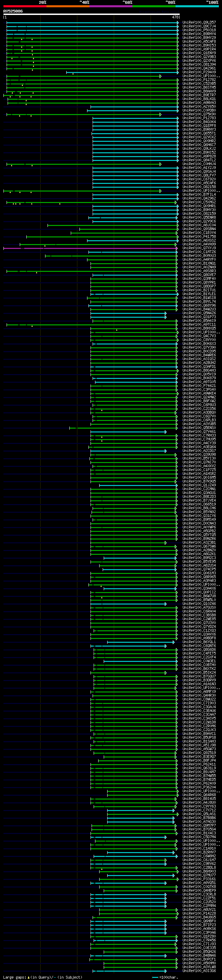The height and width of the screenshot is (980, 222).
Task: Click the UniRef100_Q84TL2 label
Action: point(199,160)
